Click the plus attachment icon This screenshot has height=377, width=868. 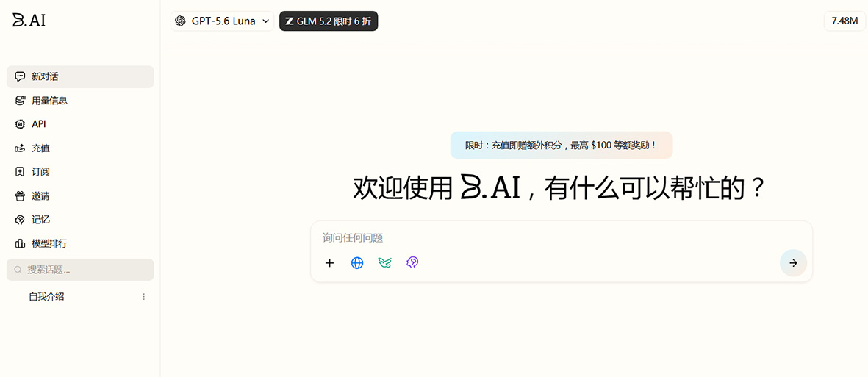pyautogui.click(x=329, y=263)
